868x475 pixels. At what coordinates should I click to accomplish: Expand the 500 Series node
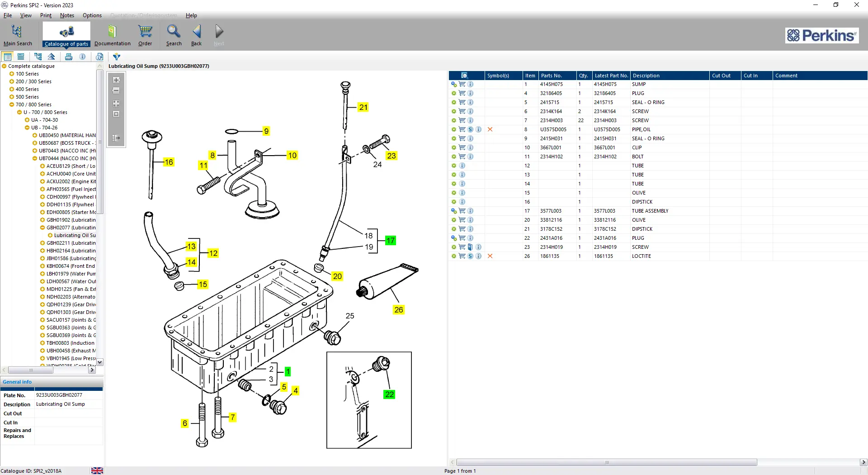[12, 97]
